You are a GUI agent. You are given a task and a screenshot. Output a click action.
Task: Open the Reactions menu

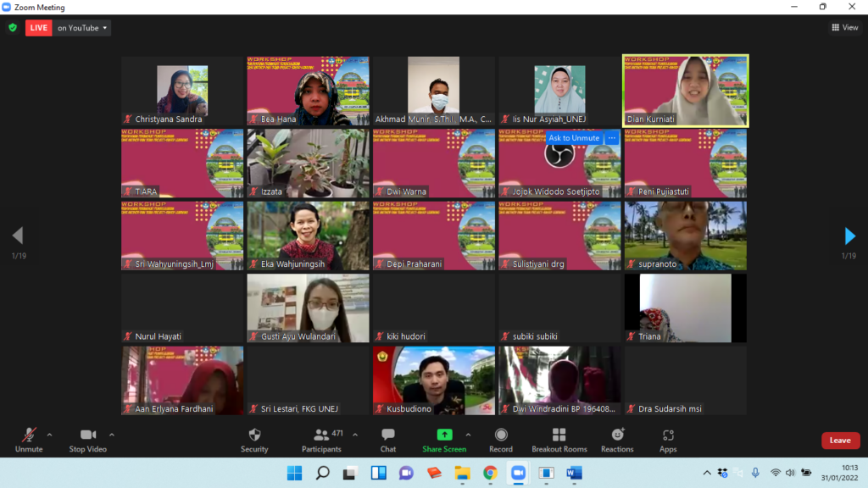coord(617,439)
